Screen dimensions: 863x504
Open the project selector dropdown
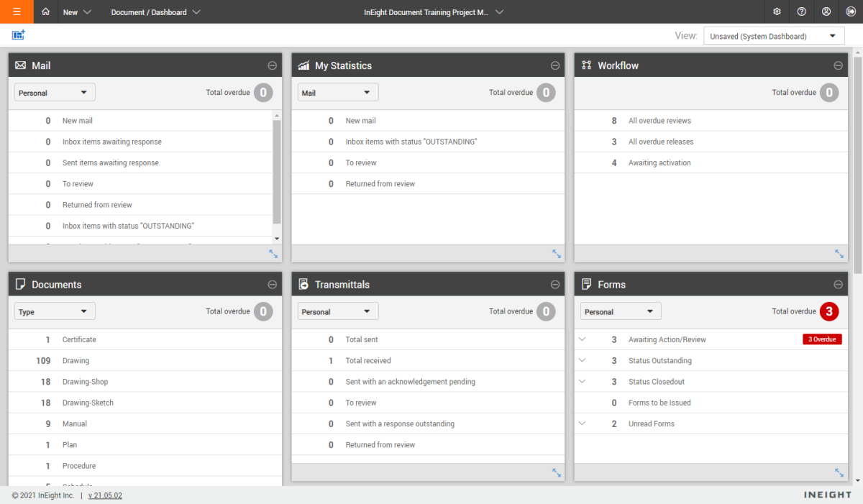coord(434,12)
